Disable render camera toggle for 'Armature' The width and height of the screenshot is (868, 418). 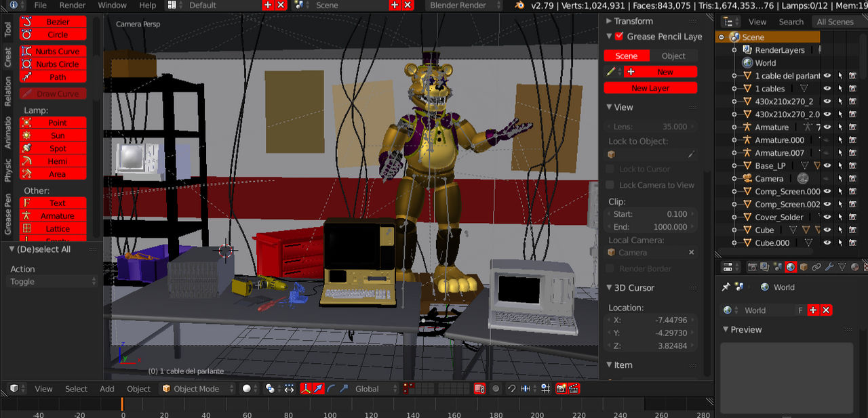pyautogui.click(x=853, y=126)
